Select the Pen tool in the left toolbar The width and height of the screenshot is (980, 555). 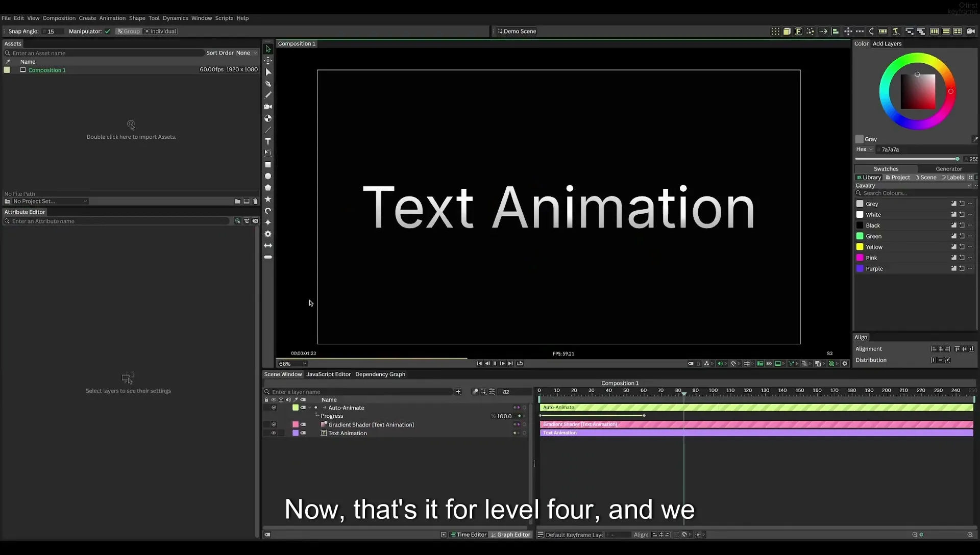pos(268,83)
